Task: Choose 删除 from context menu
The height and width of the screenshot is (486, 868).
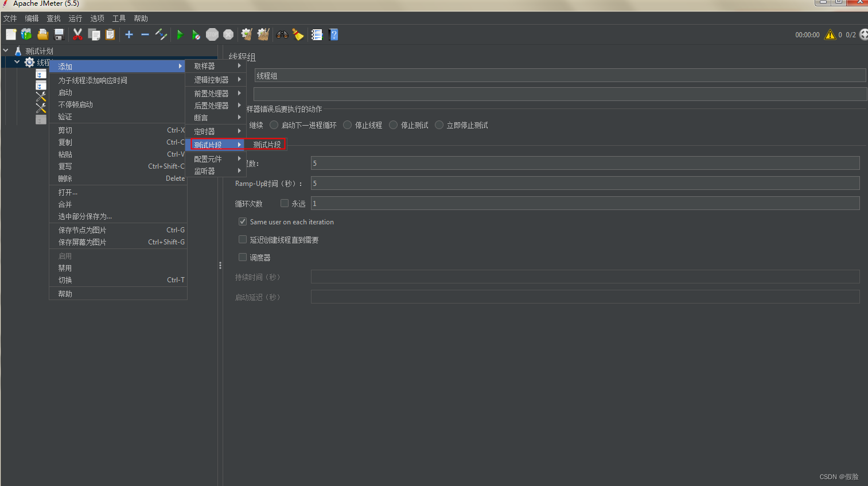Action: 118,178
